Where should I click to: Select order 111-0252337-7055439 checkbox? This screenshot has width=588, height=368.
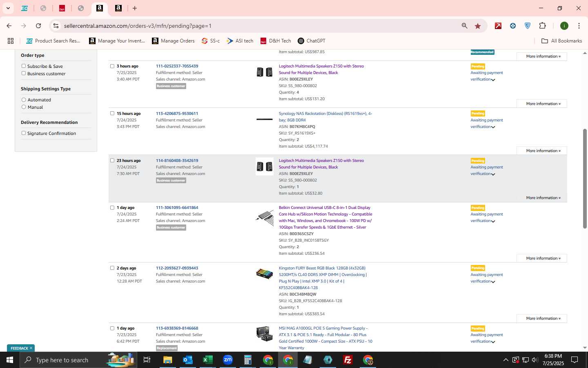112,66
